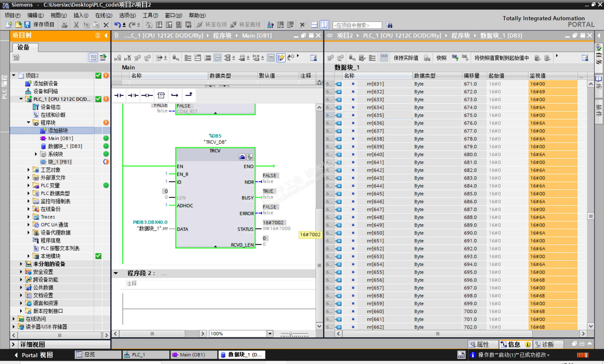Expand the Traces folder

(28, 217)
